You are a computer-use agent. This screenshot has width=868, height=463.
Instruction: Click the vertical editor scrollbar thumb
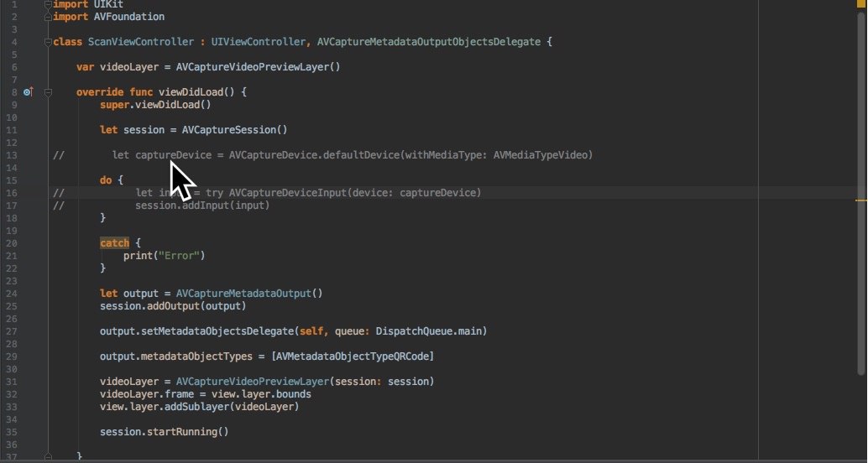click(x=860, y=194)
